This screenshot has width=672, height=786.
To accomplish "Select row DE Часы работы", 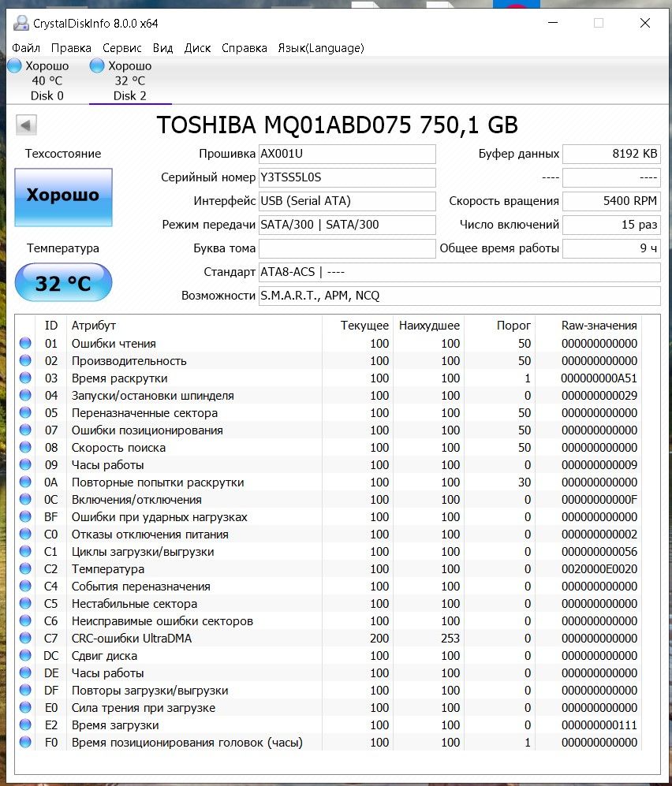I will pyautogui.click(x=328, y=672).
